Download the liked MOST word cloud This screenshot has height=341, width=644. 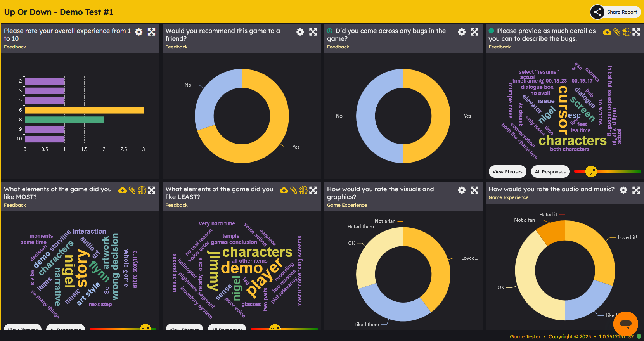[123, 190]
